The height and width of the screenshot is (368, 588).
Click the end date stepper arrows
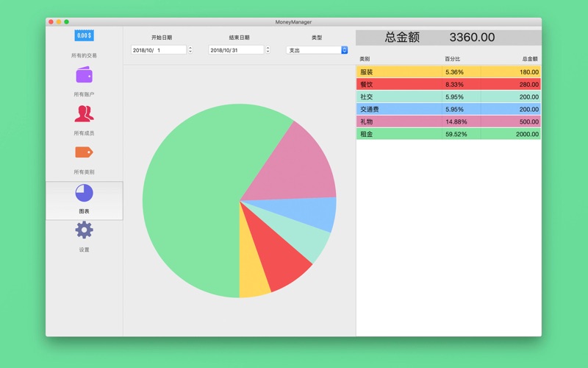coord(268,50)
